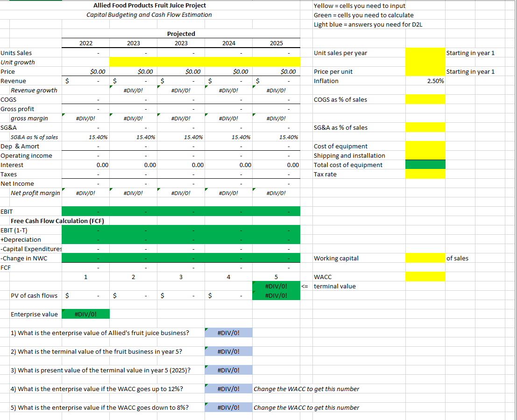Click the Operating income row label
The height and width of the screenshot is (420, 517).
pyautogui.click(x=26, y=155)
